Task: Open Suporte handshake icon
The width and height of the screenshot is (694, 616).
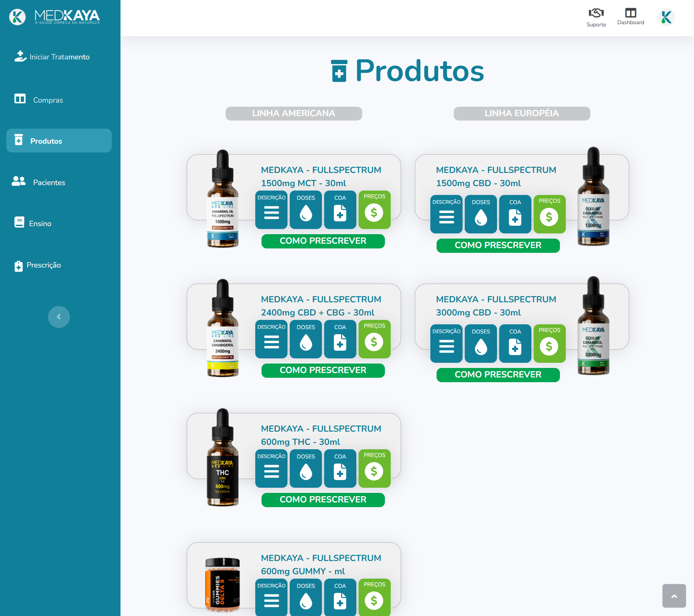Action: coord(596,14)
